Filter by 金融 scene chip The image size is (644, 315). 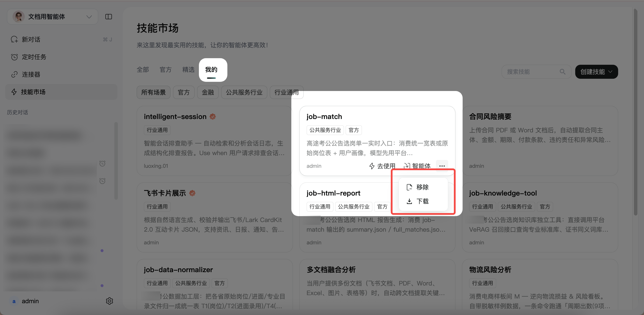pyautogui.click(x=208, y=92)
